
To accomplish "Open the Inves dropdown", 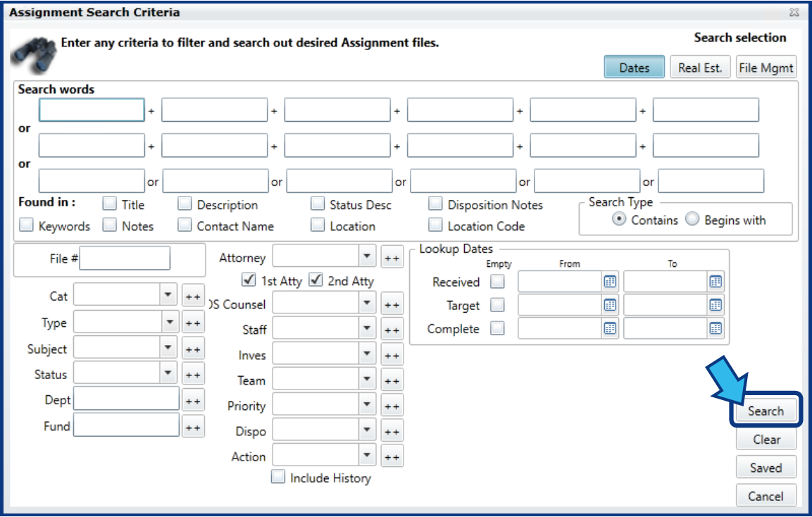I will 367,354.
